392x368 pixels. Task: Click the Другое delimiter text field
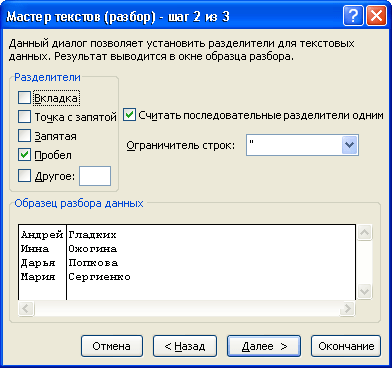95,176
